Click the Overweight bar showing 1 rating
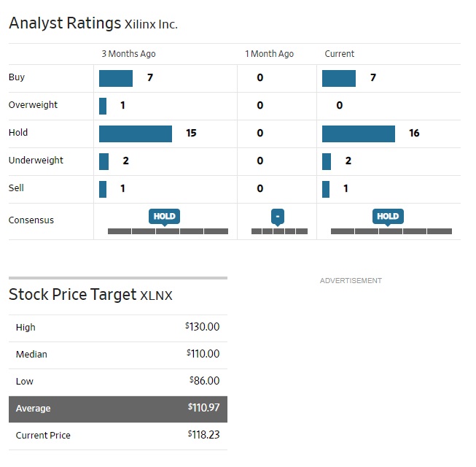This screenshot has height=467, width=476. pyautogui.click(x=103, y=106)
